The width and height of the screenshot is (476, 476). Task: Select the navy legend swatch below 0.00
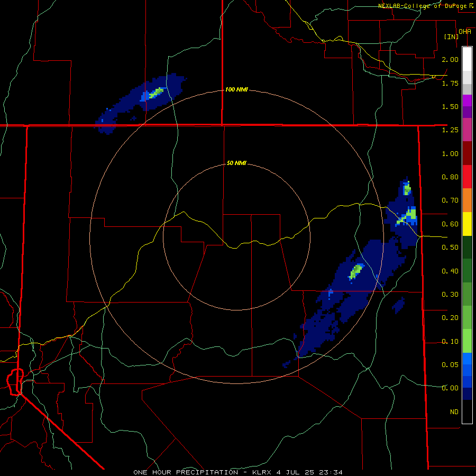467,394
